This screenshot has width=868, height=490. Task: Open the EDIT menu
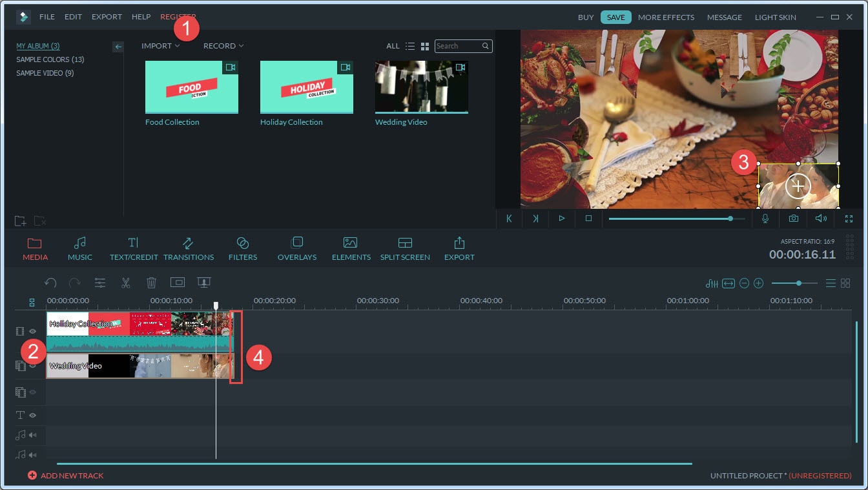[73, 17]
